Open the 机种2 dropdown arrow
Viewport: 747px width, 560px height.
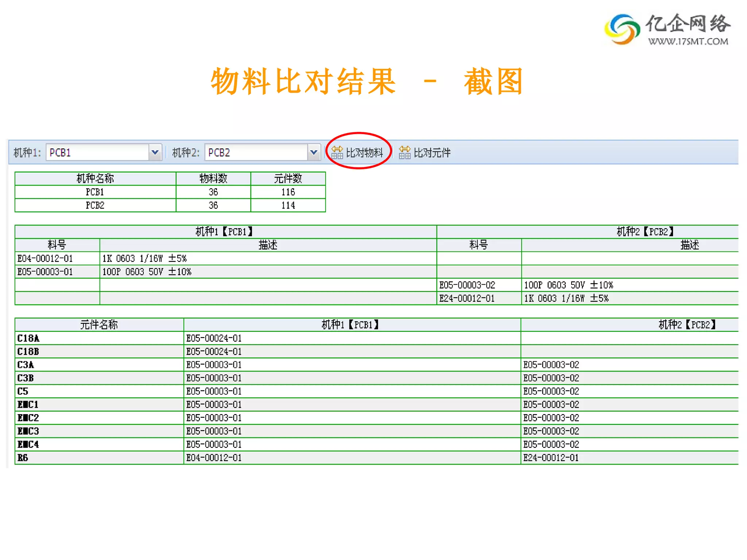point(314,152)
